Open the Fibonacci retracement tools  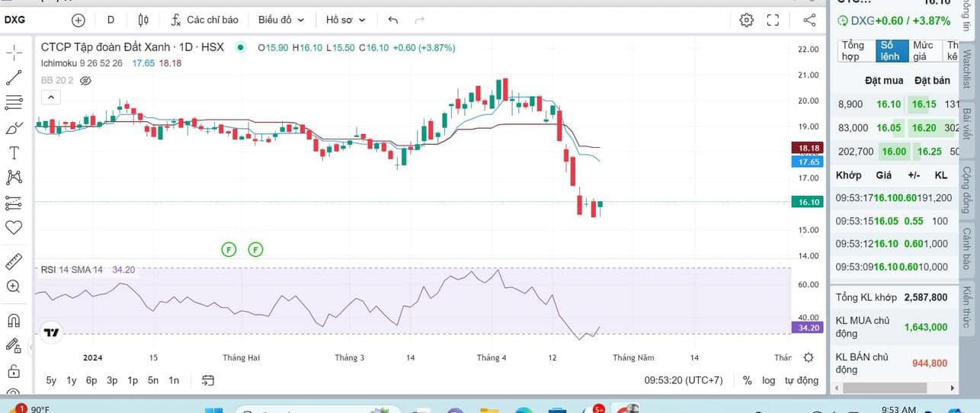coord(14,102)
